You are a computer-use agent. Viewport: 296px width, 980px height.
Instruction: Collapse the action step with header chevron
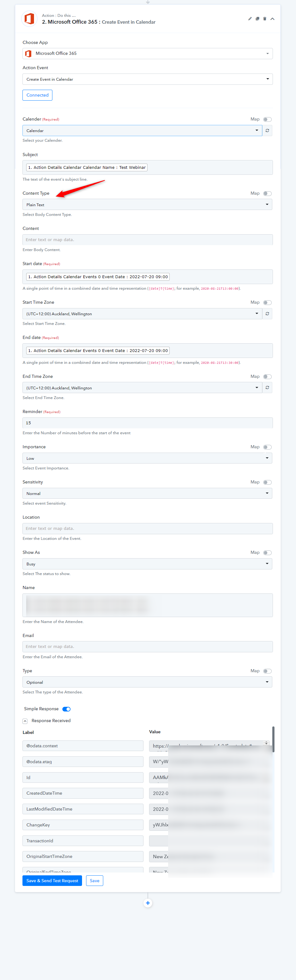click(272, 19)
